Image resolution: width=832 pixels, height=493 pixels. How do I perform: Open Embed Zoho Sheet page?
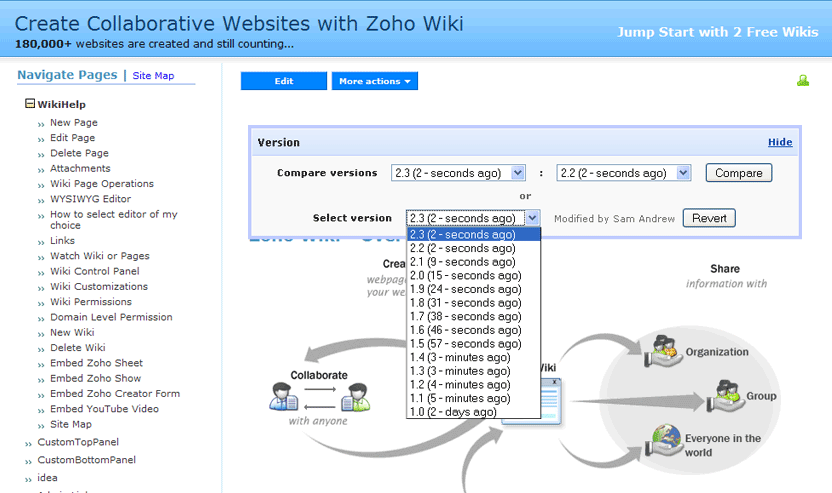pyautogui.click(x=96, y=364)
